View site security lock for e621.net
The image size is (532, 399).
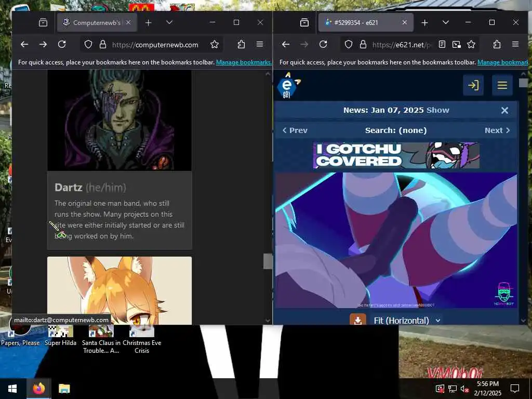[x=363, y=45]
